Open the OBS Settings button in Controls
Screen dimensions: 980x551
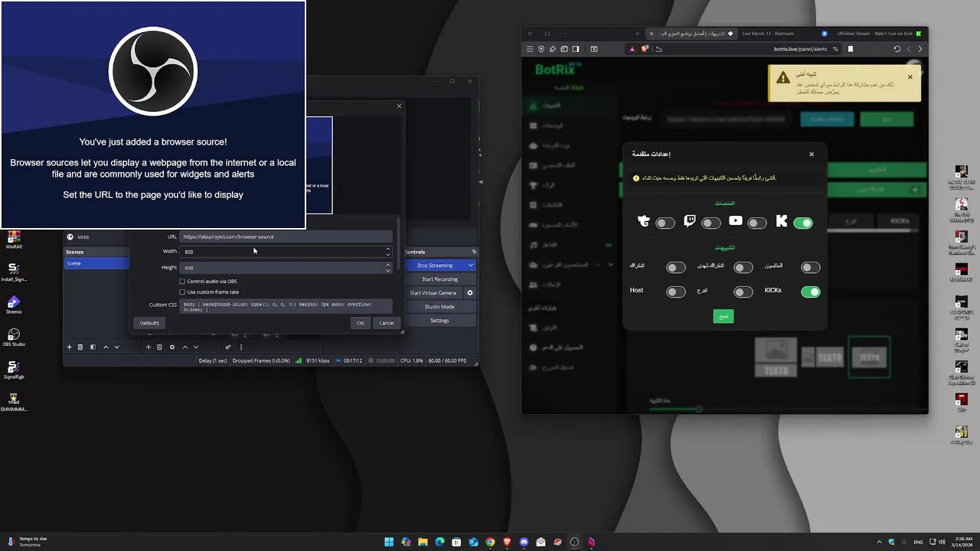point(439,321)
